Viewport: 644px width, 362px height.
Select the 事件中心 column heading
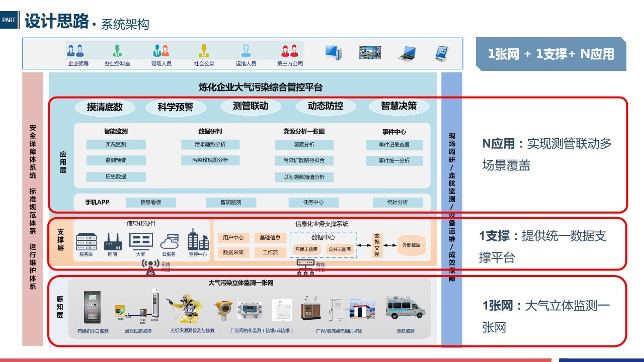pyautogui.click(x=394, y=132)
